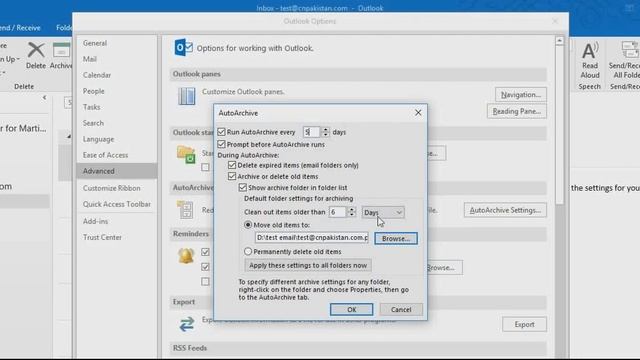
Task: Open the Days unit dropdown
Action: tap(383, 212)
